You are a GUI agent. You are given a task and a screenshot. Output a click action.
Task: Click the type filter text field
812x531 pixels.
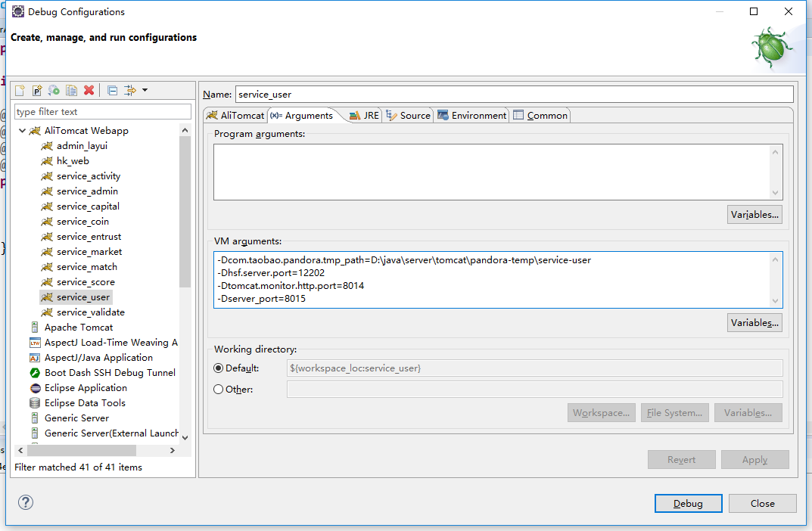[102, 112]
